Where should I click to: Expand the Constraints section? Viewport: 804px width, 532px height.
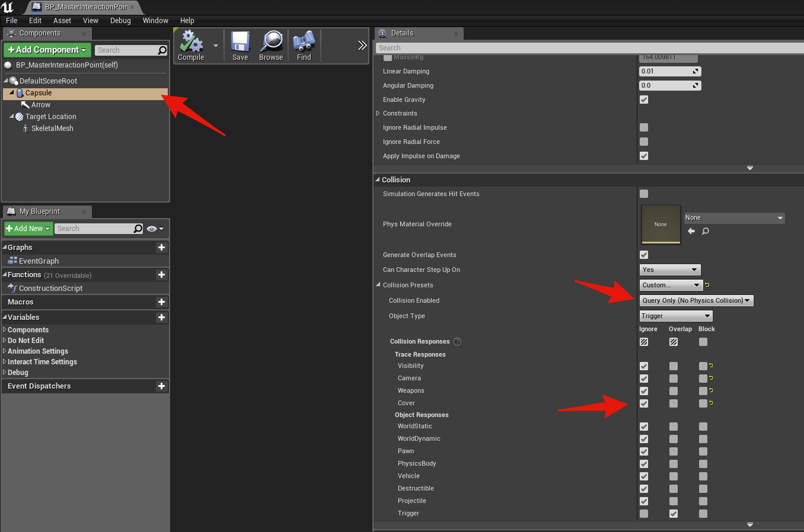[378, 113]
